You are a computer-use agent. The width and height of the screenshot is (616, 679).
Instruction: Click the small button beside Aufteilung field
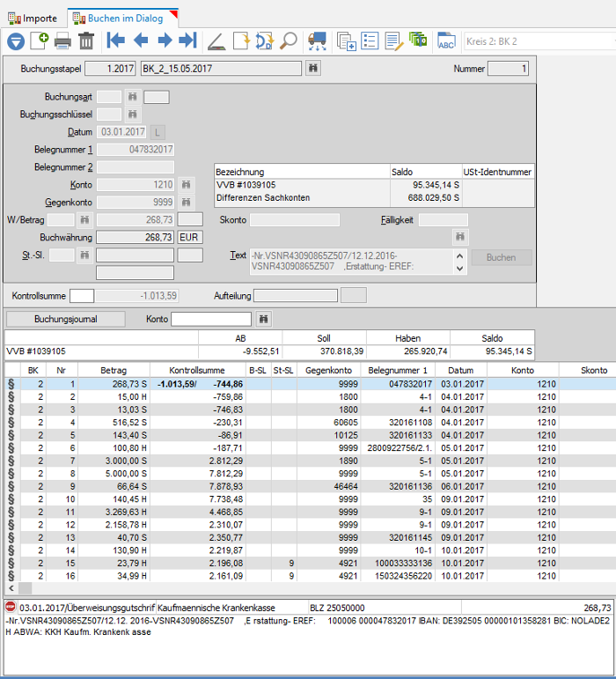click(x=354, y=295)
